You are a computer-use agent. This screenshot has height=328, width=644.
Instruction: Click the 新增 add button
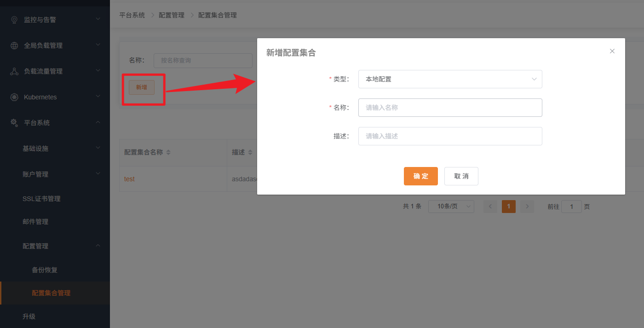click(142, 87)
